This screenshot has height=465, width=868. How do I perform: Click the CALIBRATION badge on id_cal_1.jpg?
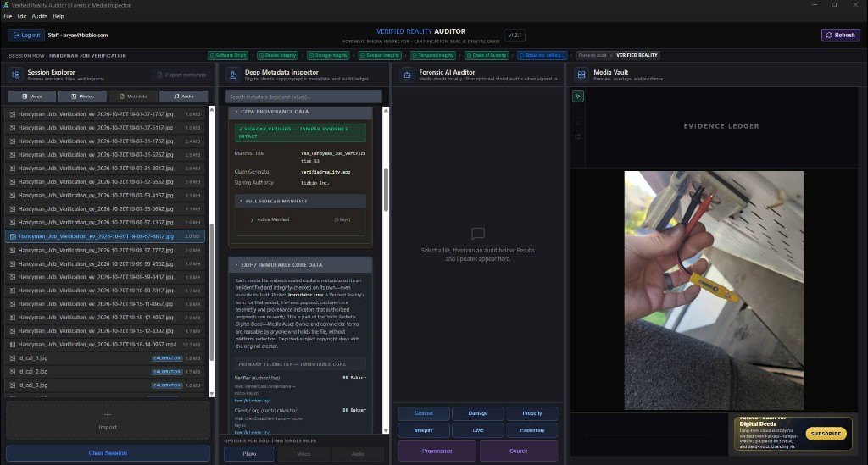(167, 358)
